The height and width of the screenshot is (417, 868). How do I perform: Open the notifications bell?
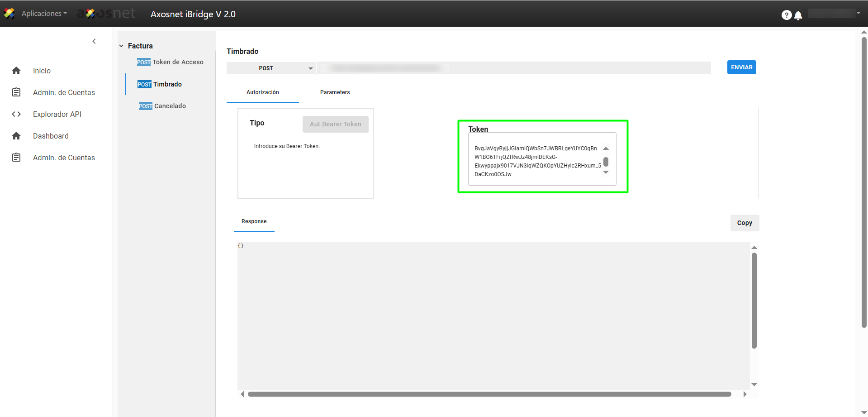[x=798, y=15]
